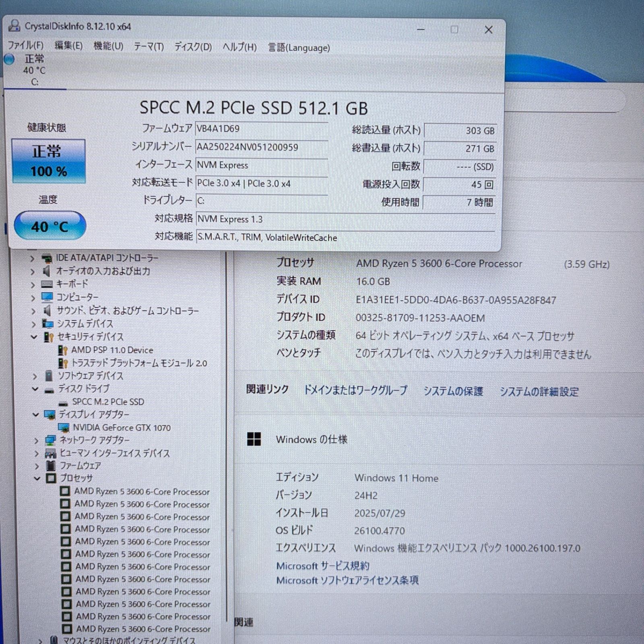Click the ヒューマン インターフェイス デバイス icon
Viewport: 644px width, 644px height.
click(x=50, y=454)
